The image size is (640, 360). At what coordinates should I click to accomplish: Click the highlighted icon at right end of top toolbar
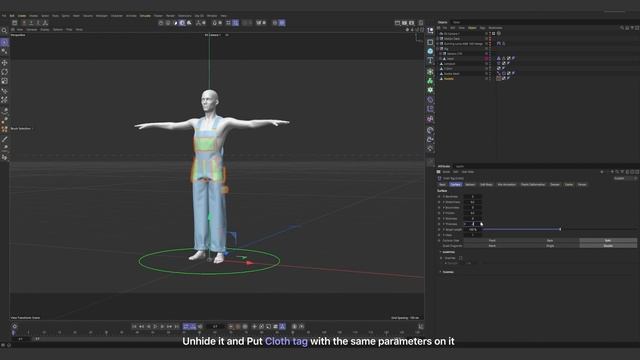(282, 23)
